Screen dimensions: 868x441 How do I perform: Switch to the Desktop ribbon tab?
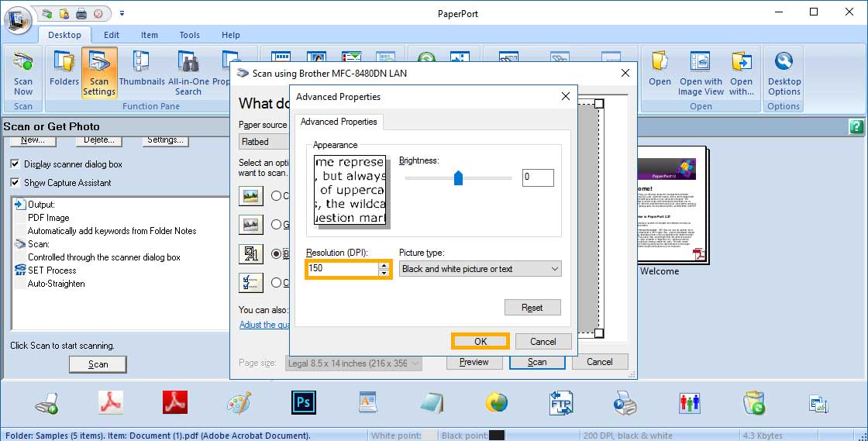tap(64, 35)
